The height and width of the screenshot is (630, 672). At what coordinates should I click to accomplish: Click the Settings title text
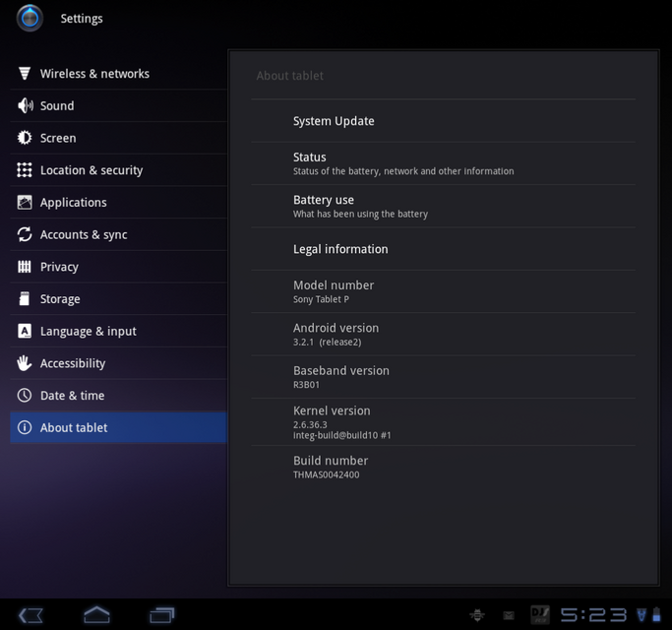[82, 19]
